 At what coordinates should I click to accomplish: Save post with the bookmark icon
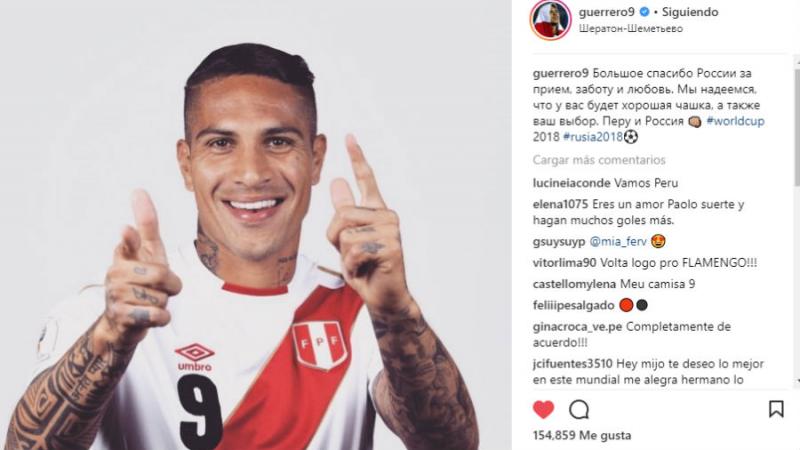click(x=776, y=409)
